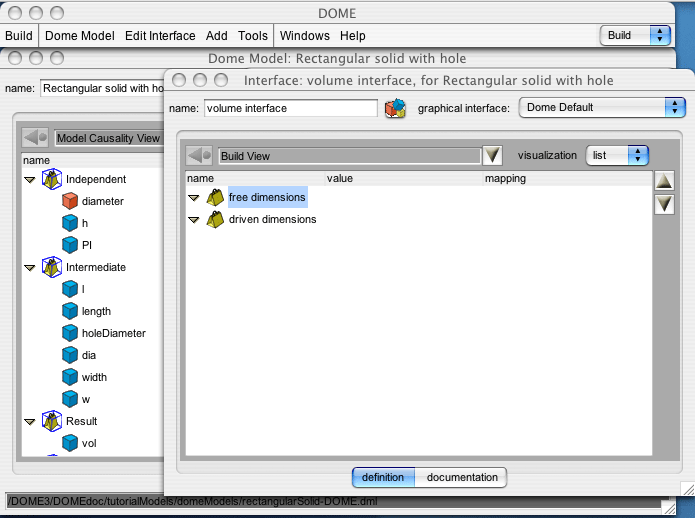Click the Interface window resize grip

click(x=688, y=489)
